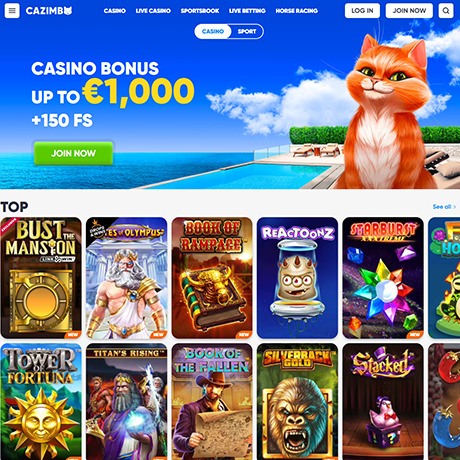Click the search magnifier icon

[x=446, y=11]
